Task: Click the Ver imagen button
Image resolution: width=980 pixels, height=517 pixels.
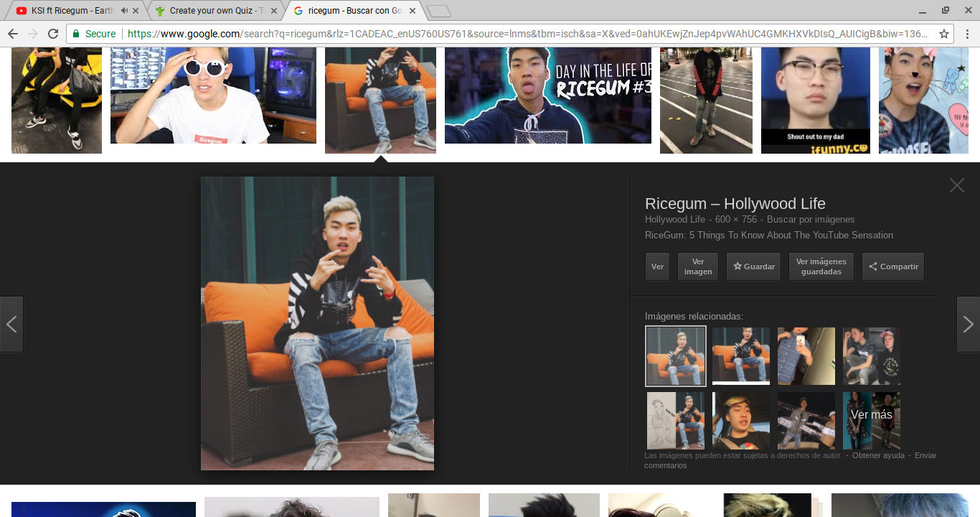Action: tap(698, 266)
